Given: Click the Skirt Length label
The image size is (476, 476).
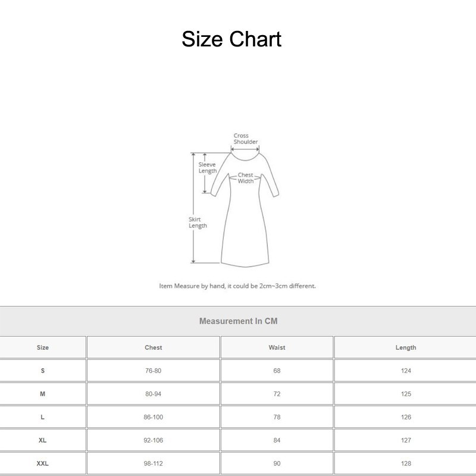Looking at the screenshot, I should [x=198, y=223].
